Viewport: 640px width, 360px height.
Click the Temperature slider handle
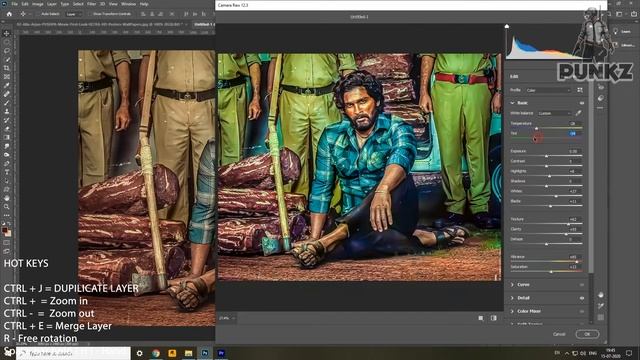(x=536, y=128)
